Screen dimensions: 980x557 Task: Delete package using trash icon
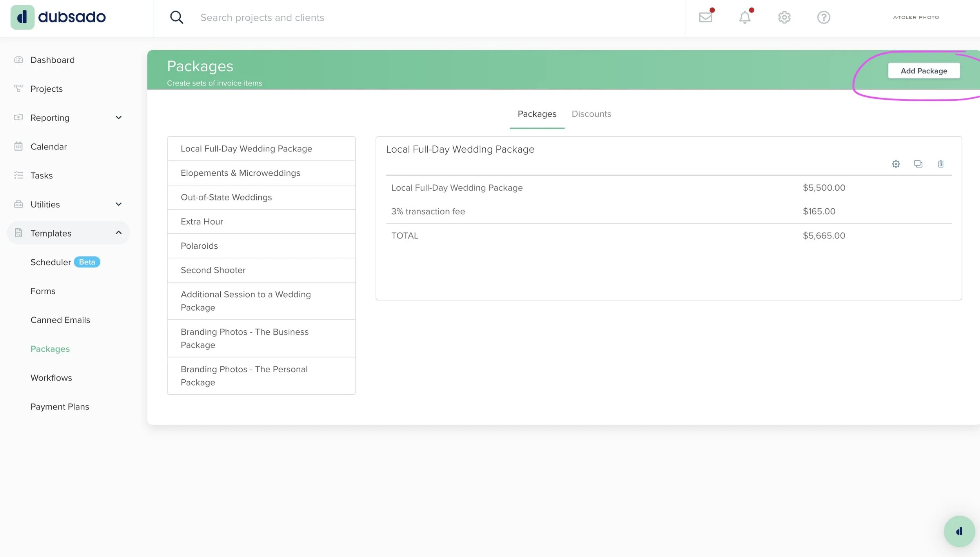pyautogui.click(x=940, y=164)
